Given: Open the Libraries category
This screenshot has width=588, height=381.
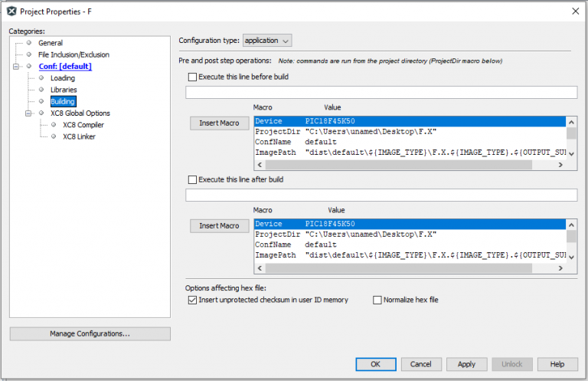Looking at the screenshot, I should [x=64, y=90].
